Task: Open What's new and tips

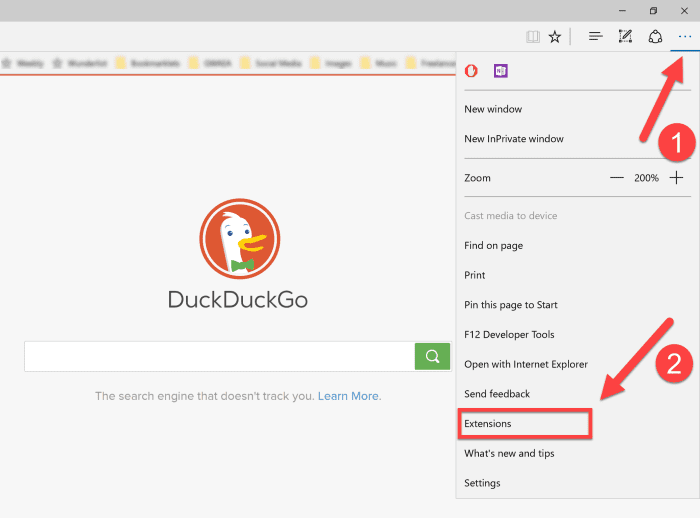Action: pos(509,453)
